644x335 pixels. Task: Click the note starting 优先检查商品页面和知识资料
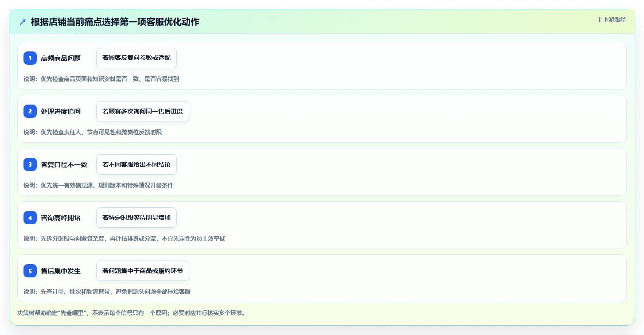tap(101, 79)
